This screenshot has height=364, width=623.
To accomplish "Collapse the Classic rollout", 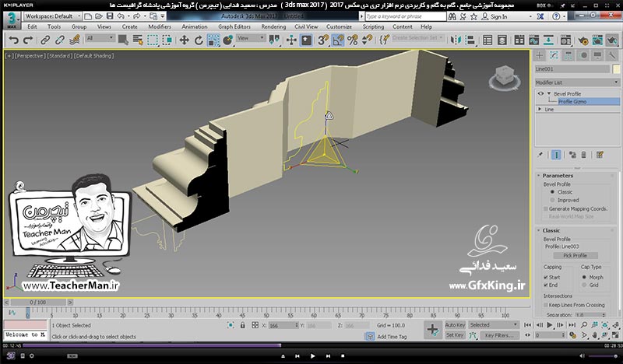I will coord(538,230).
